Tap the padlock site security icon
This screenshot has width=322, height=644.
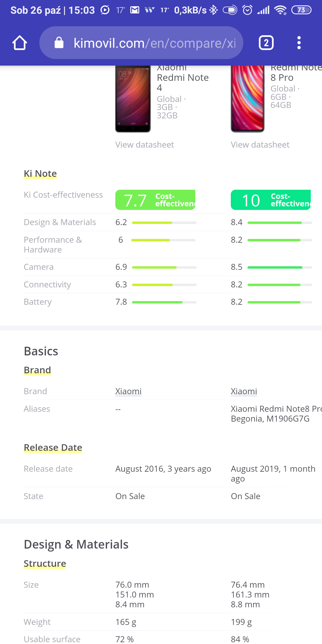(x=59, y=43)
